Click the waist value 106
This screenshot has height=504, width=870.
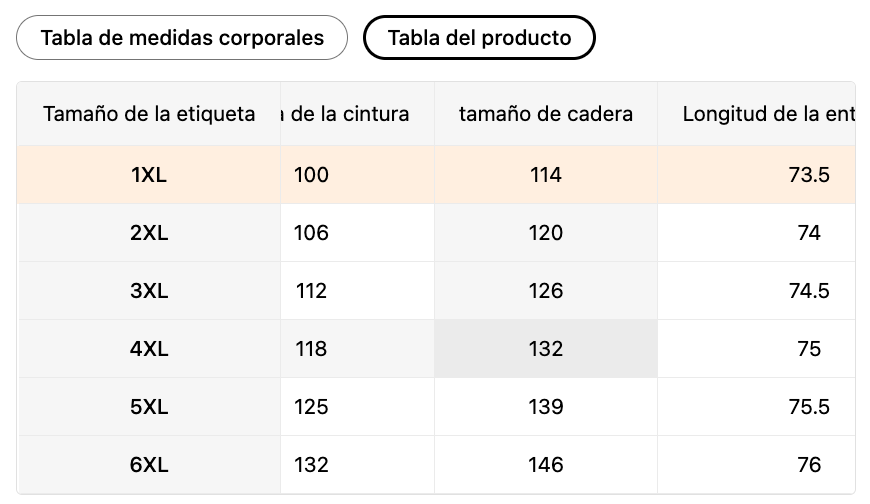click(x=312, y=233)
